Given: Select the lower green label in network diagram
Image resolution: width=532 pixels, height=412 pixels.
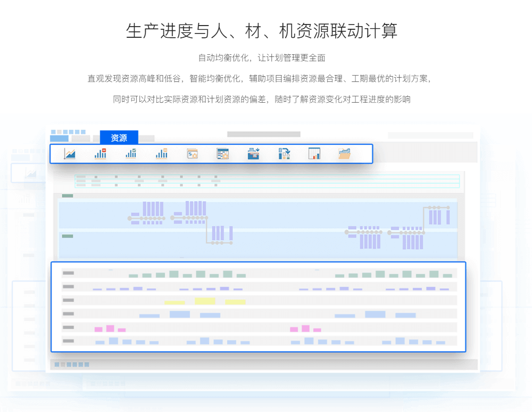Looking at the screenshot, I should pyautogui.click(x=68, y=236).
